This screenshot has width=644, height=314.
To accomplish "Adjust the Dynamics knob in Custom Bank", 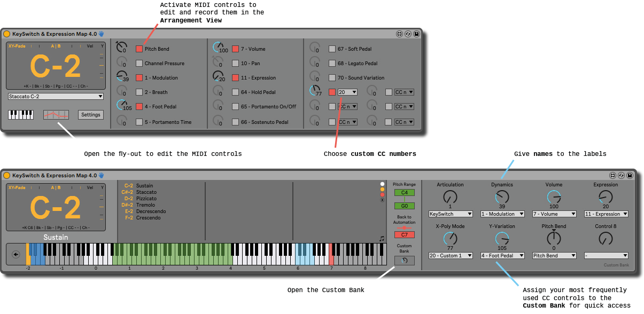I will 502,198.
